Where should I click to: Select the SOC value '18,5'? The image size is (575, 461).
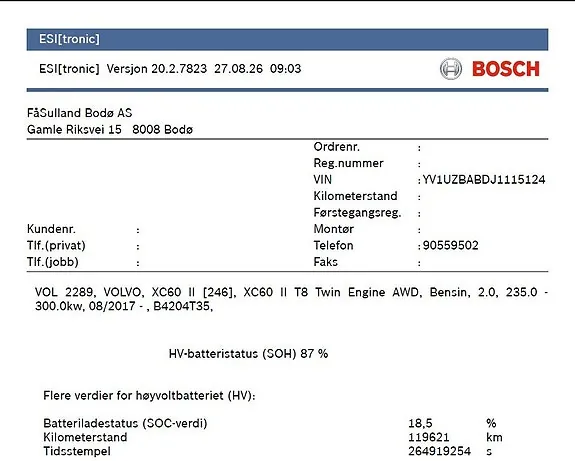(x=420, y=423)
